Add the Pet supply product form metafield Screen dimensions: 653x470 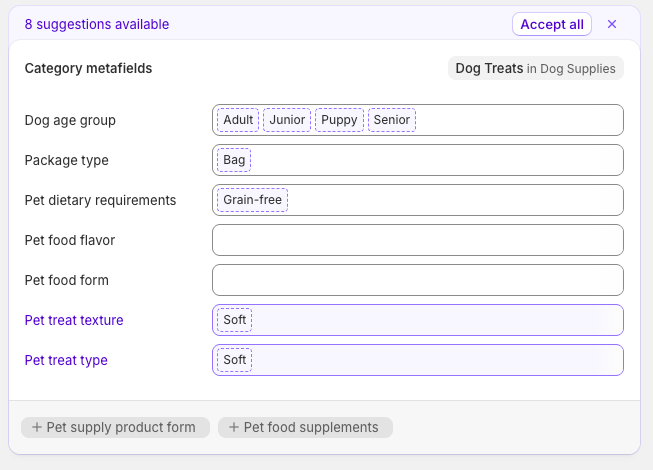(115, 427)
